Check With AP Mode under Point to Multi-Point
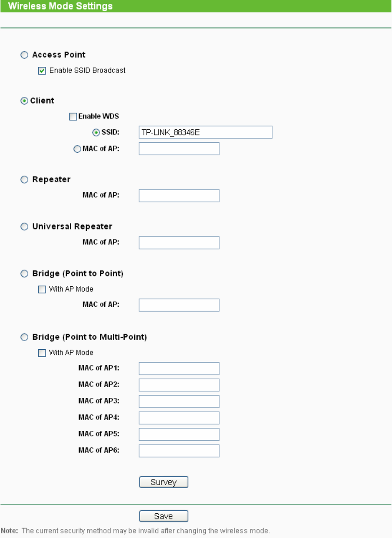This screenshot has width=392, height=538. [x=42, y=353]
